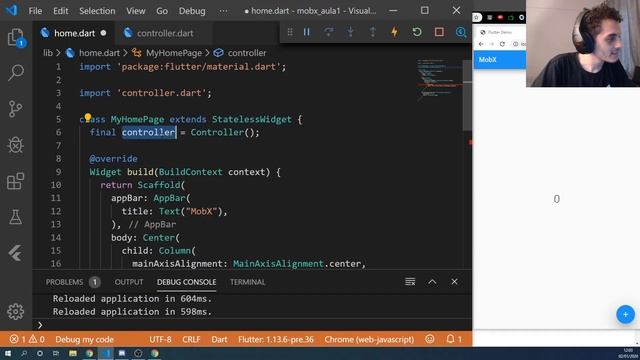Restart the debug session with the green arrow
Viewport: 640px width, 360px height.
tap(417, 32)
